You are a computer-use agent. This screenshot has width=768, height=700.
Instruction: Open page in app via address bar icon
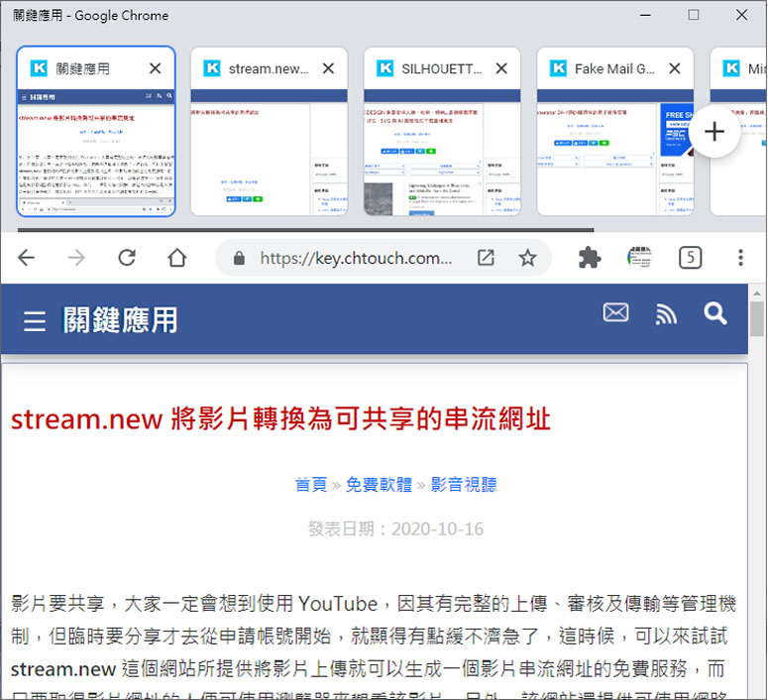[x=486, y=258]
